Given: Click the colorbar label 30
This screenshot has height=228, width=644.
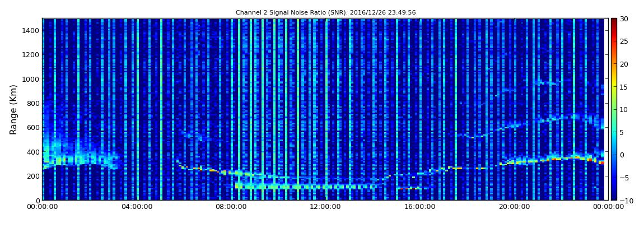Looking at the screenshot, I should pos(624,18).
